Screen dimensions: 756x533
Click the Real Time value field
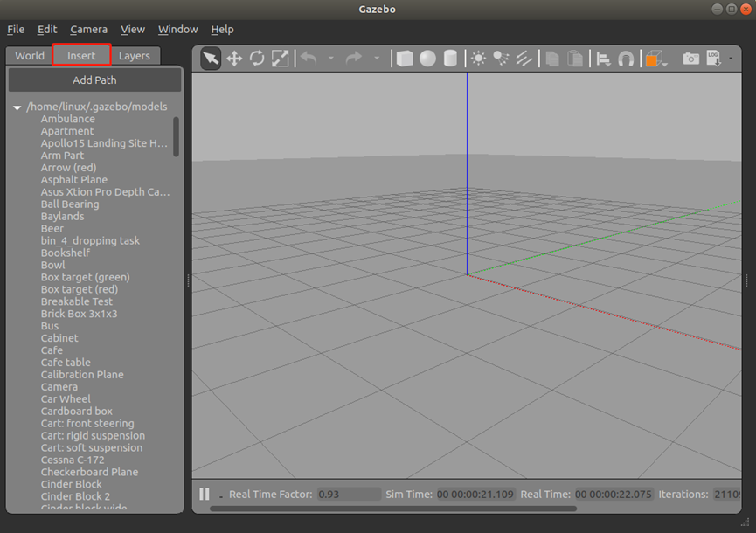click(614, 495)
